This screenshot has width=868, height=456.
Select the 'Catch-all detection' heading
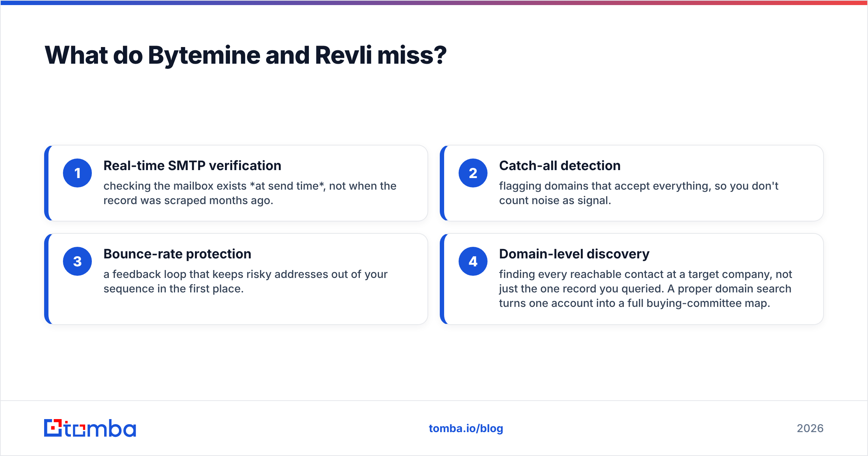click(560, 166)
